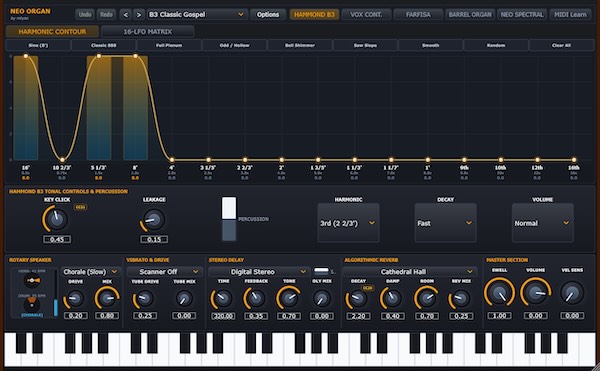This screenshot has width=600, height=371.
Task: Open the percussion Harmonic 3rd (2 2/3') dropdown
Action: pyautogui.click(x=348, y=223)
